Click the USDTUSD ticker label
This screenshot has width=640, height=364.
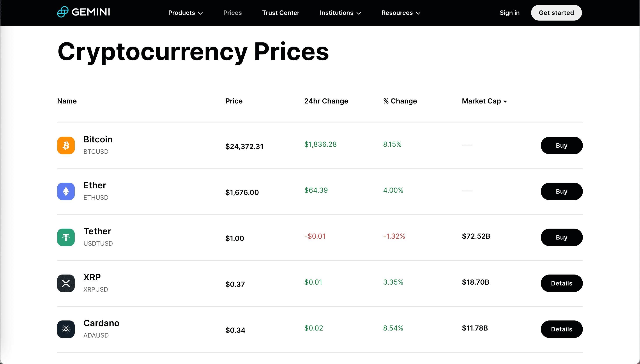98,243
